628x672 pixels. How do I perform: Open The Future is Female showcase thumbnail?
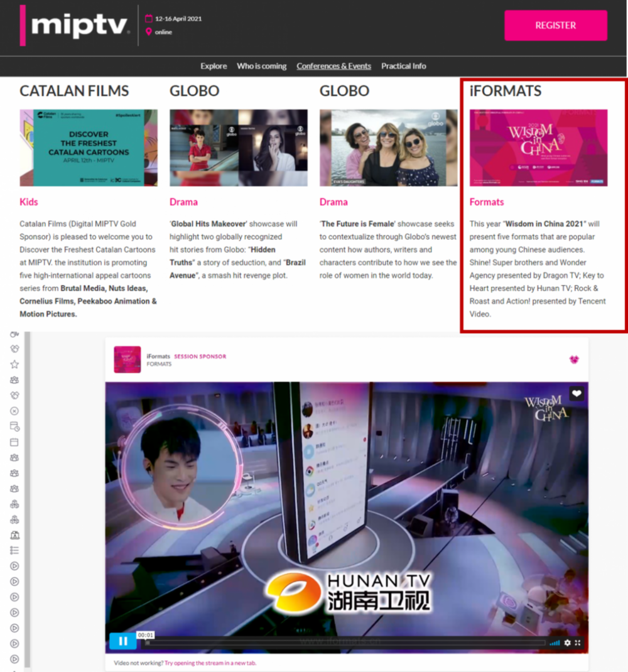pyautogui.click(x=388, y=148)
